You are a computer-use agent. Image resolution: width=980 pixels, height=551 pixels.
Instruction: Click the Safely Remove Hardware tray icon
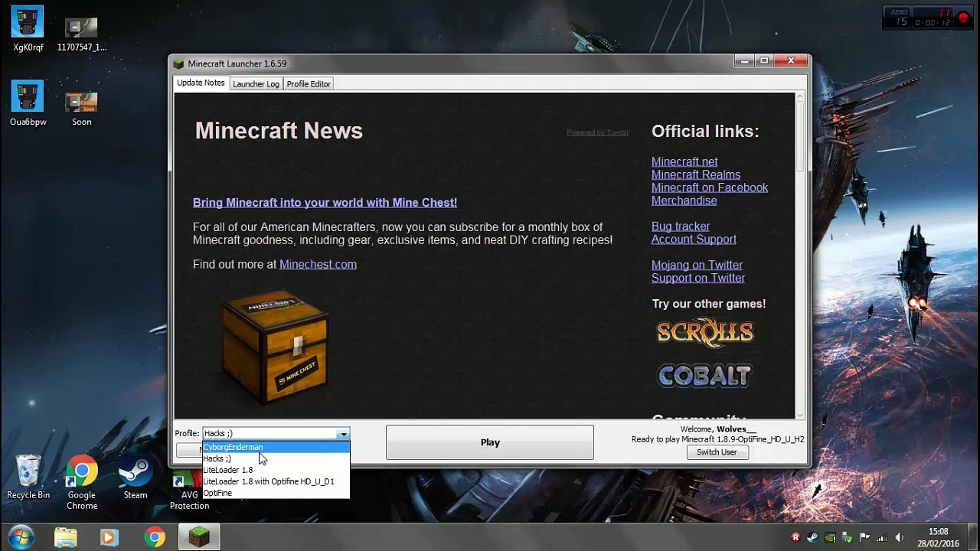(x=847, y=538)
